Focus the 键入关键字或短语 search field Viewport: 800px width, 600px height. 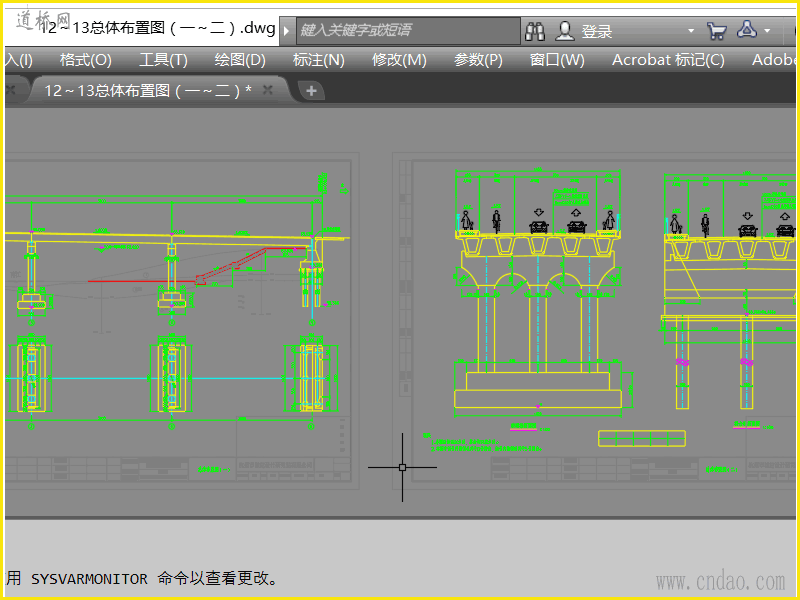point(408,31)
